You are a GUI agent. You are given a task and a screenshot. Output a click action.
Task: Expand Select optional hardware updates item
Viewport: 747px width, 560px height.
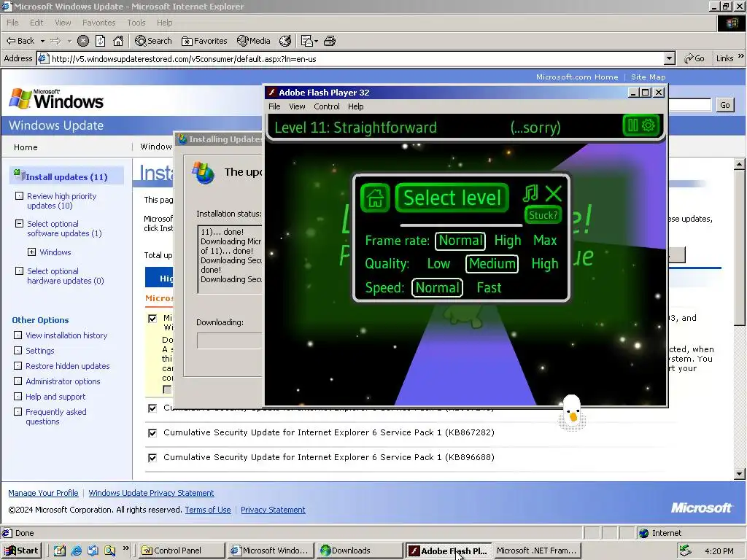click(19, 271)
